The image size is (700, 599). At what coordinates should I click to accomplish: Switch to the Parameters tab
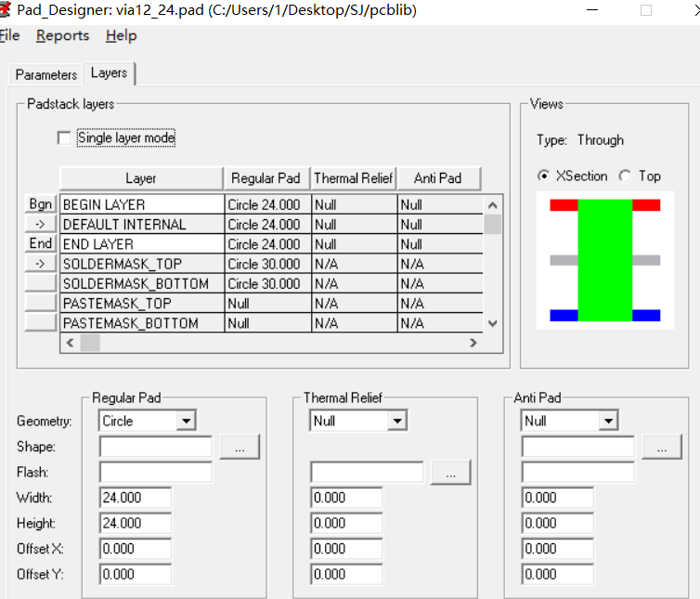pos(46,74)
